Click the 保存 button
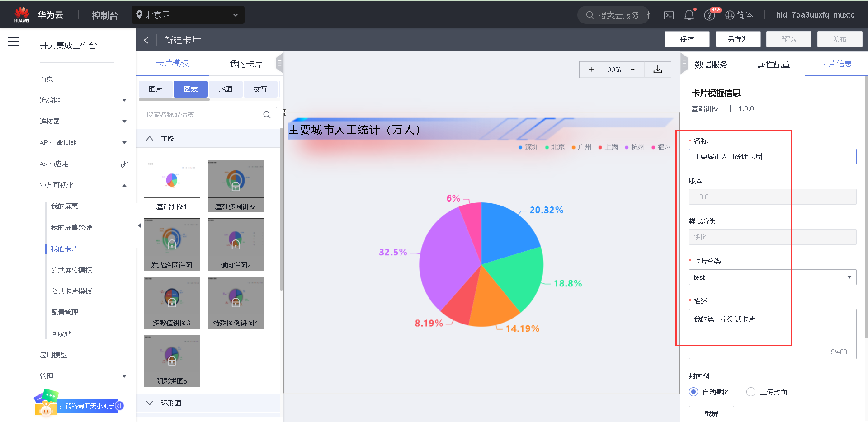 [x=687, y=39]
